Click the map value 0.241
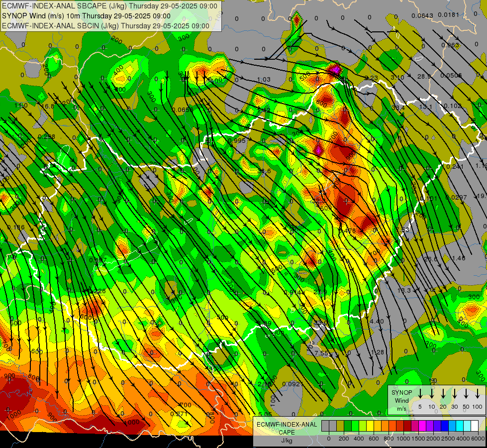 click(x=455, y=167)
